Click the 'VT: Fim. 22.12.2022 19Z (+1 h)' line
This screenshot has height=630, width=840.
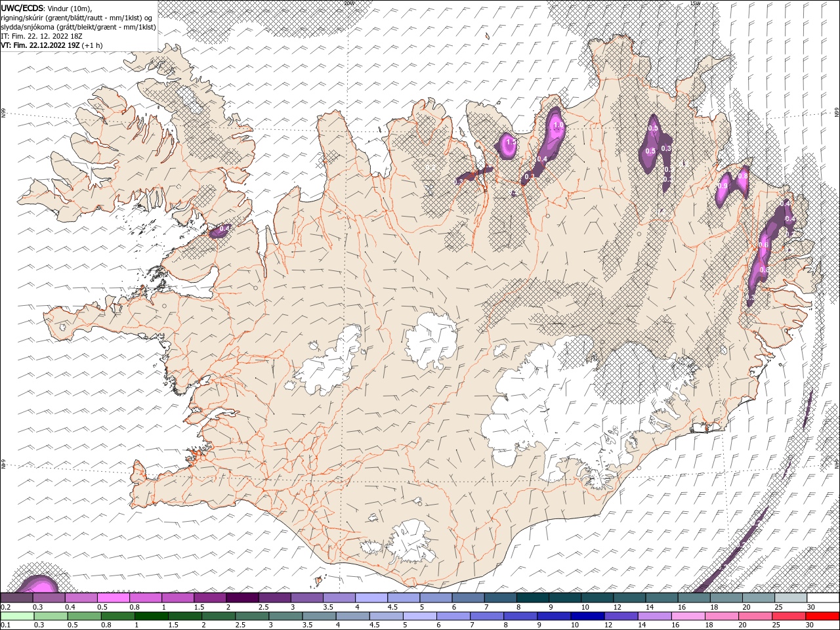point(51,45)
